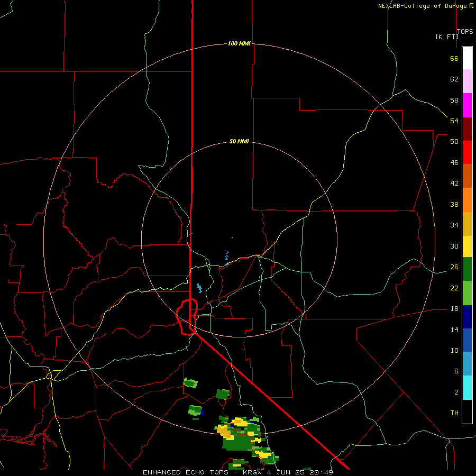Click the dark orange 42 kft swatch
The height and width of the screenshot is (476, 476).
pyautogui.click(x=467, y=176)
